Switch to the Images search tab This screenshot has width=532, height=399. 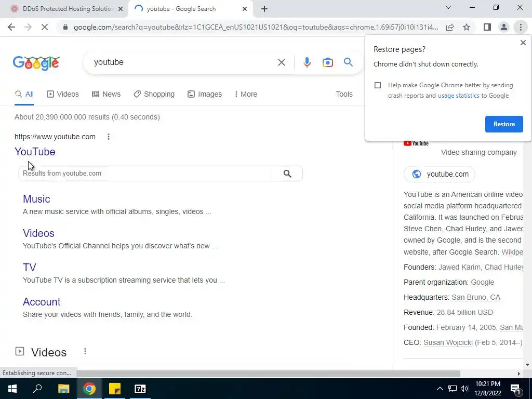tap(205, 95)
